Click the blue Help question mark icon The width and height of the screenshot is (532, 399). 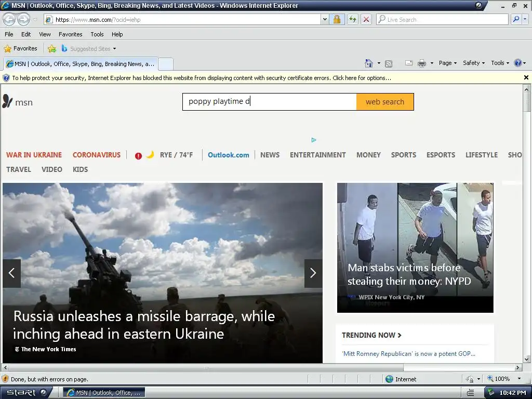click(x=518, y=63)
